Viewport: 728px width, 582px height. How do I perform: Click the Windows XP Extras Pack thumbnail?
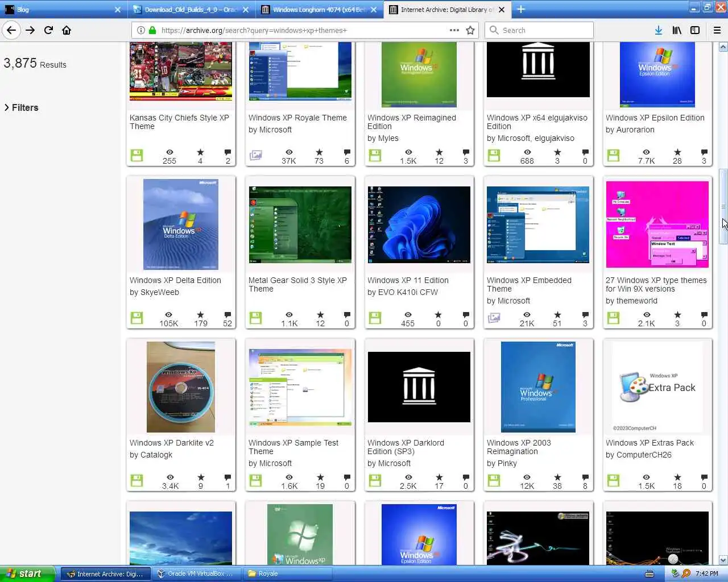click(x=657, y=387)
